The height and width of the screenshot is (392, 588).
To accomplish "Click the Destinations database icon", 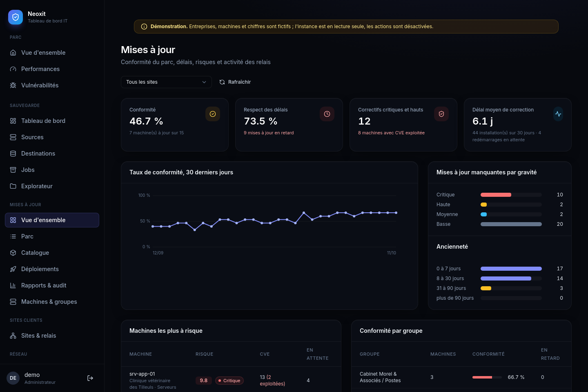I will (13, 154).
